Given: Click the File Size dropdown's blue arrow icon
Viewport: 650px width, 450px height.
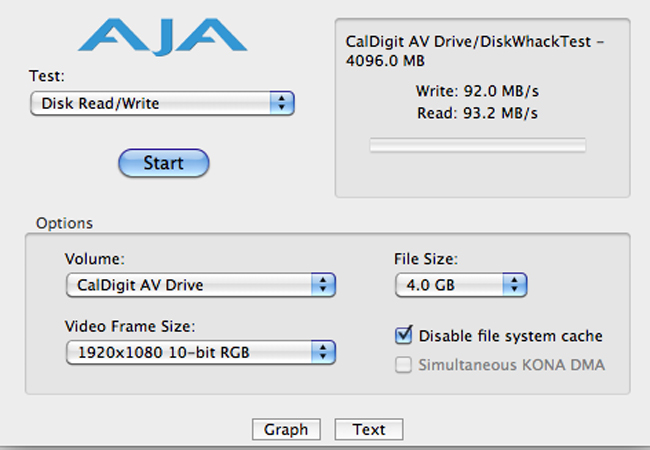Looking at the screenshot, I should point(515,285).
